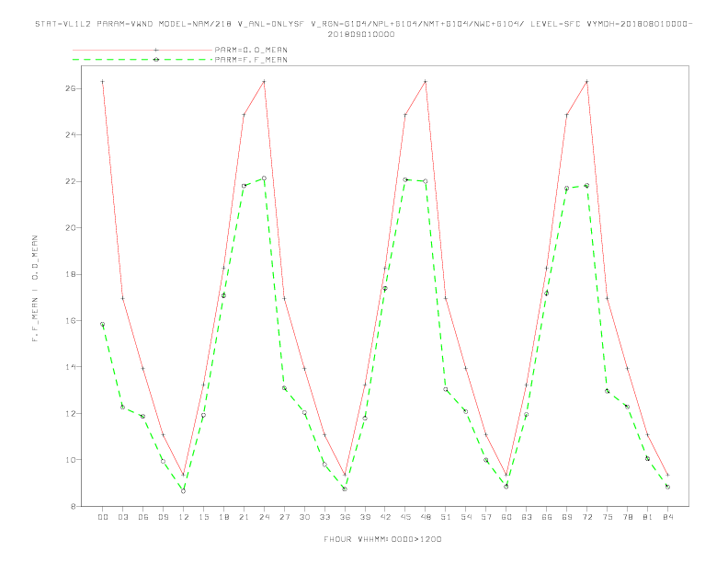Click y-axis tick label 12

tap(71, 413)
